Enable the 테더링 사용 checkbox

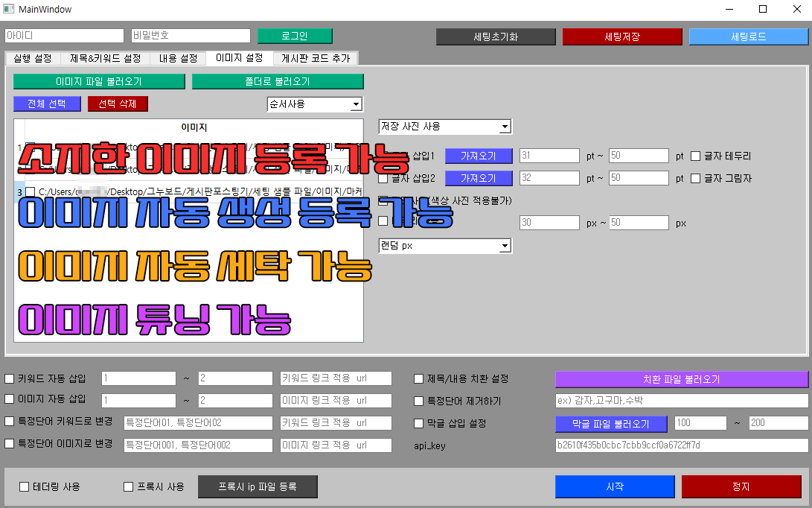coord(24,487)
